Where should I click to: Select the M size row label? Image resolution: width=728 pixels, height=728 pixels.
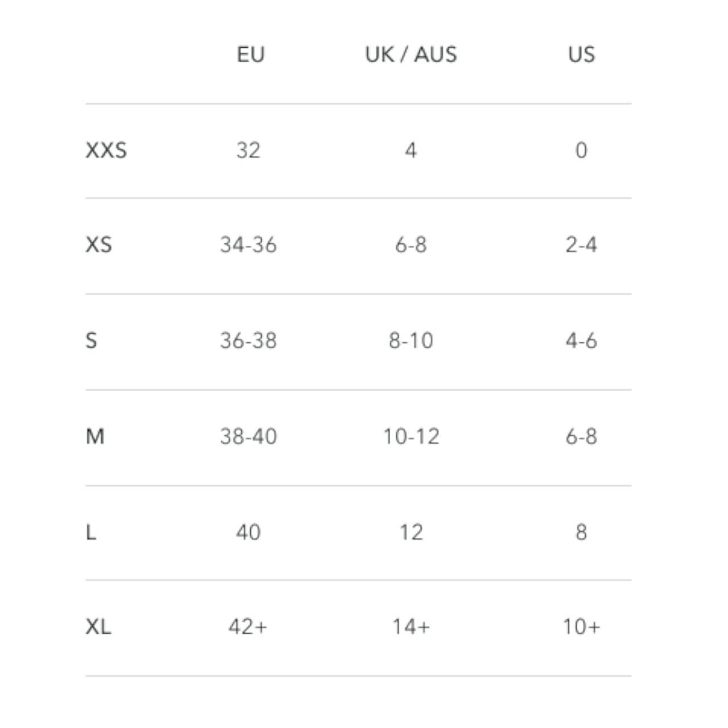click(95, 437)
